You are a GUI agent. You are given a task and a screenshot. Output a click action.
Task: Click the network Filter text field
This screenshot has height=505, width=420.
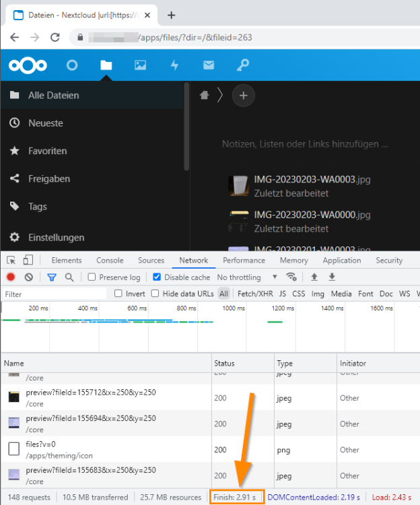(55, 294)
